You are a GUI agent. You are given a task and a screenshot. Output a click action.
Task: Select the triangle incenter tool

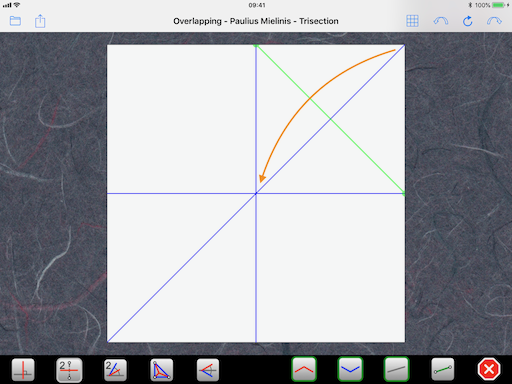161,369
